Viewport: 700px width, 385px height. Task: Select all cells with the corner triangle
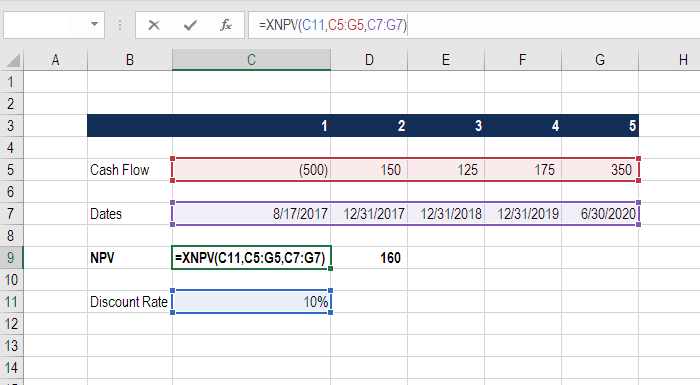pos(13,60)
